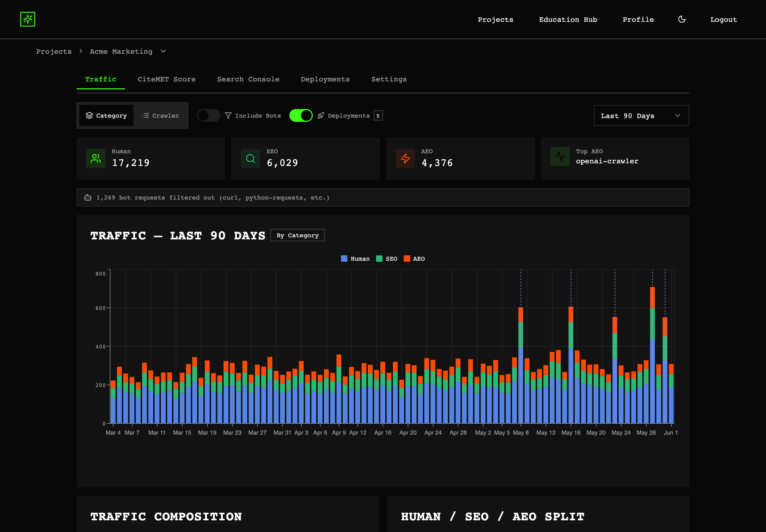Click the AEO lightning bolt icon
Screen dimensions: 766x532
(x=405, y=159)
